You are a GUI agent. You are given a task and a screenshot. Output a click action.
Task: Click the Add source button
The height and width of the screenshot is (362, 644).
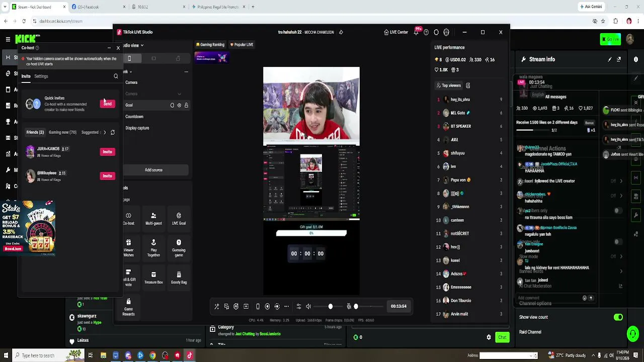coord(154,170)
